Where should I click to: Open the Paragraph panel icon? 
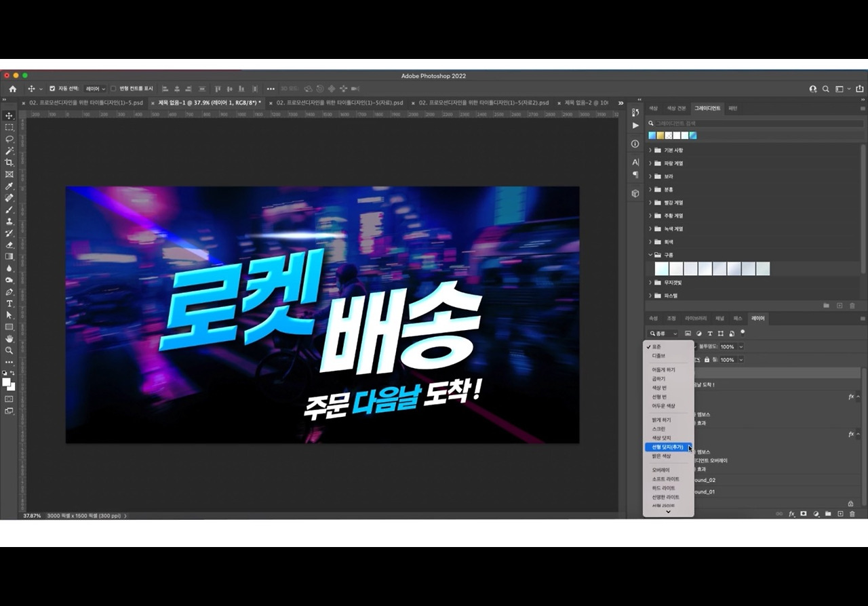[635, 175]
